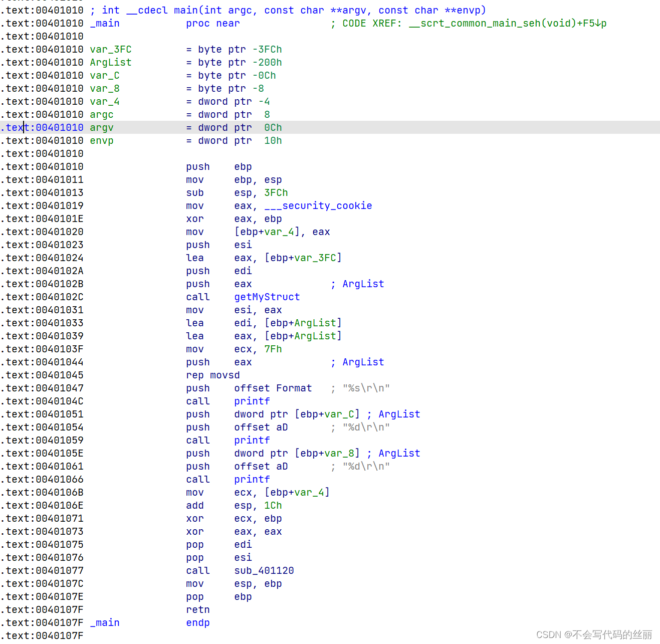Click offset aD operand at 00401054
This screenshot has width=660, height=644.
[x=261, y=427]
